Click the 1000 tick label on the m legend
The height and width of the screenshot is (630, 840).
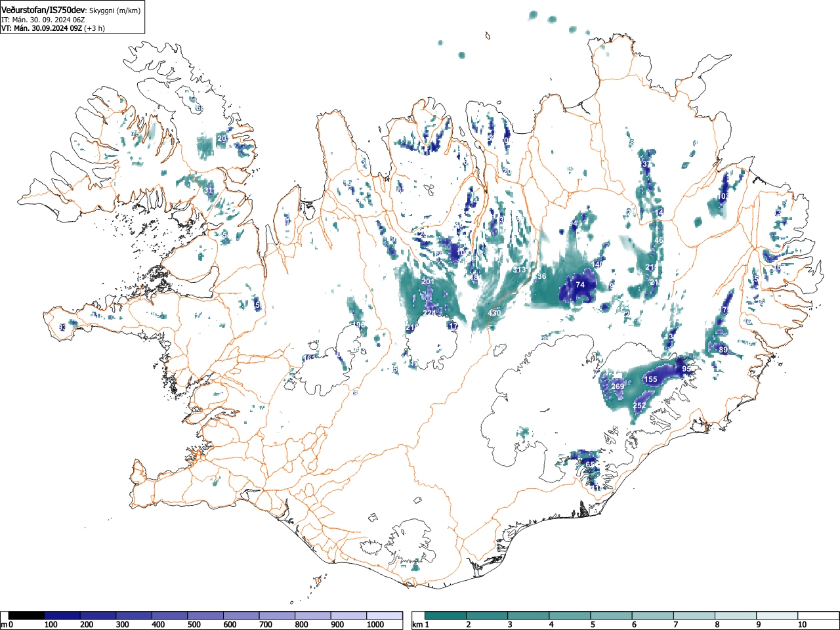point(375,625)
